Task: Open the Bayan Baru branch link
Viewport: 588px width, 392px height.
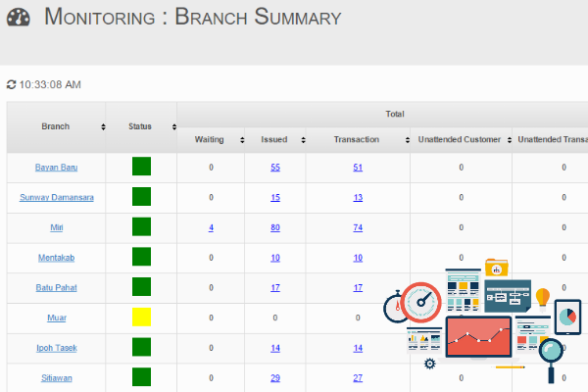Action: click(56, 168)
